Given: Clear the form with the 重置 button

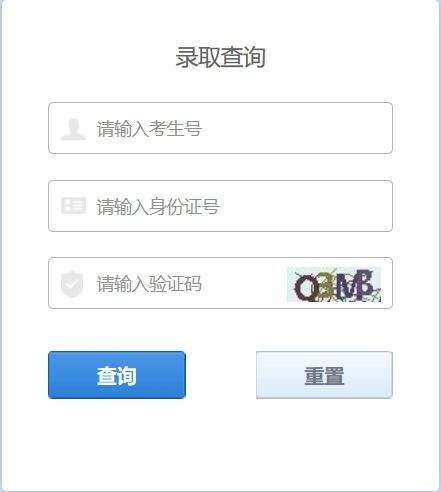Looking at the screenshot, I should 324,375.
